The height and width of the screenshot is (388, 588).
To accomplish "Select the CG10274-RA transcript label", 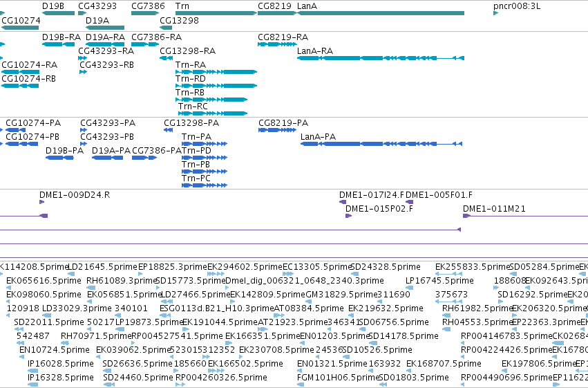I will (x=29, y=65).
